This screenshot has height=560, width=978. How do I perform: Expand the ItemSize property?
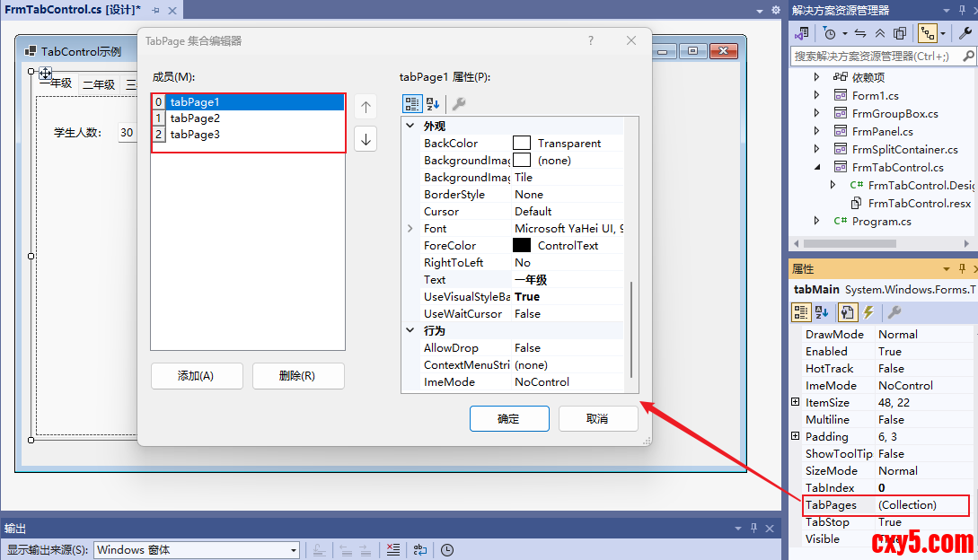[x=796, y=402]
